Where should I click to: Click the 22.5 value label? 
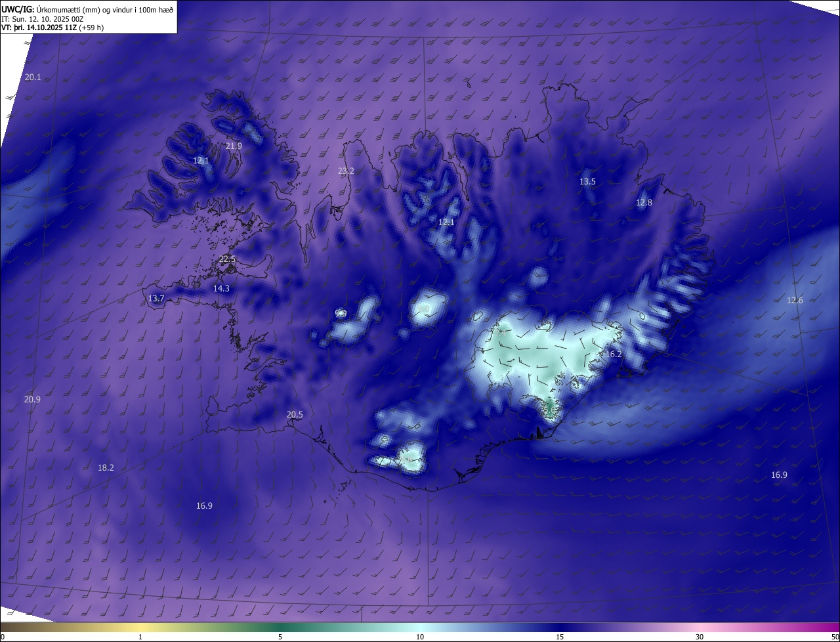tap(227, 260)
